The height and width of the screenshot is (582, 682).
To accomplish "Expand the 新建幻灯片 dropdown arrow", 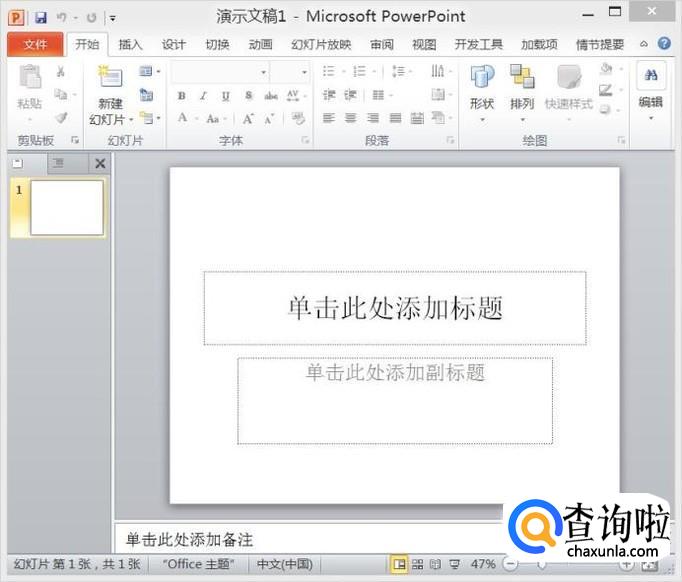I will point(131,119).
